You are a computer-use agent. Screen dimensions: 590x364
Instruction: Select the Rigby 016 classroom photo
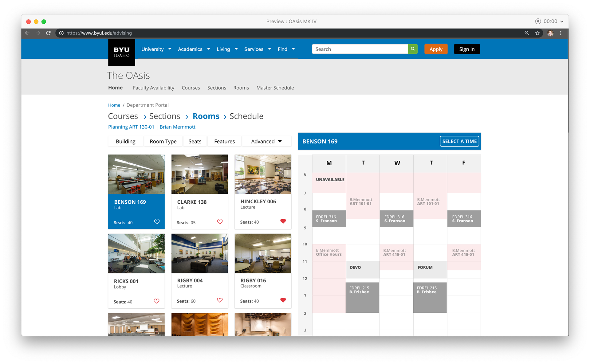263,253
